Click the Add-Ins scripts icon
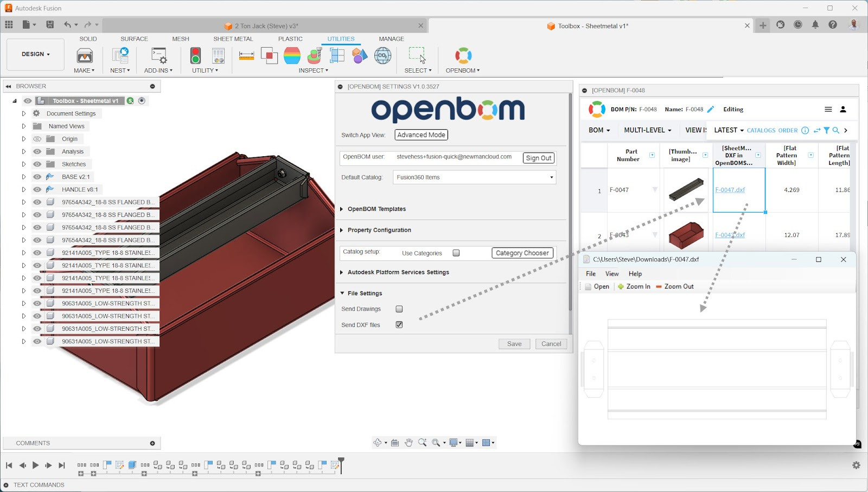The height and width of the screenshot is (492, 868). [x=158, y=56]
